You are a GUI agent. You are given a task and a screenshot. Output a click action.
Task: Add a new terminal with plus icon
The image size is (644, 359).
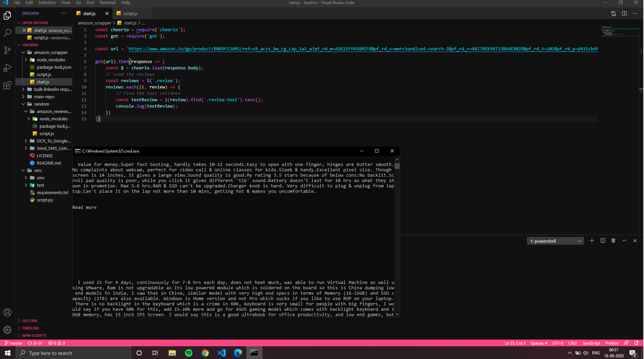coord(592,241)
